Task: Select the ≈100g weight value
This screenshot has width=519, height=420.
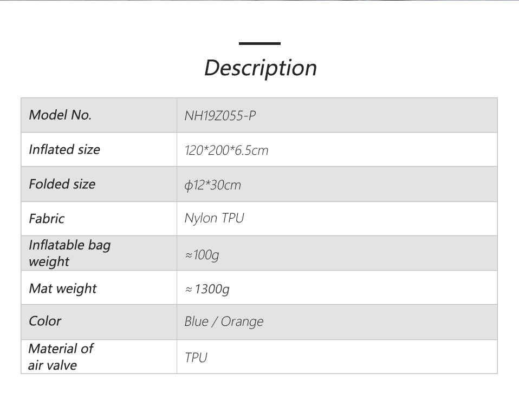Action: (x=202, y=254)
